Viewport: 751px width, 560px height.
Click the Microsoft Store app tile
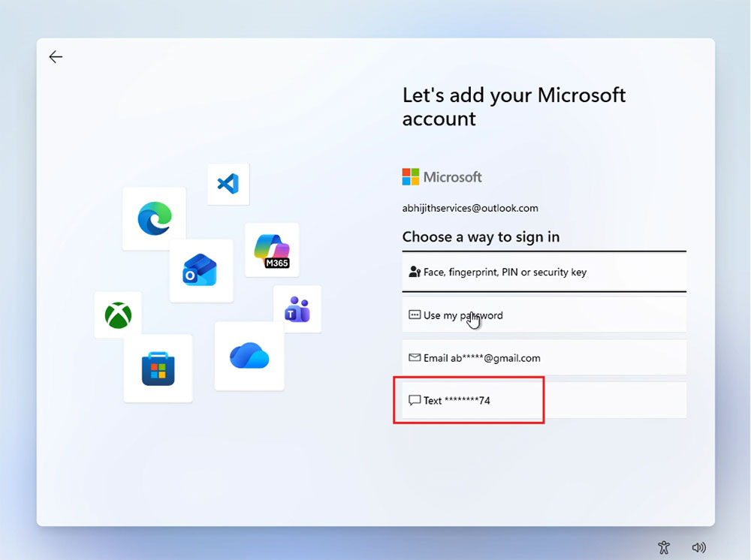click(158, 368)
